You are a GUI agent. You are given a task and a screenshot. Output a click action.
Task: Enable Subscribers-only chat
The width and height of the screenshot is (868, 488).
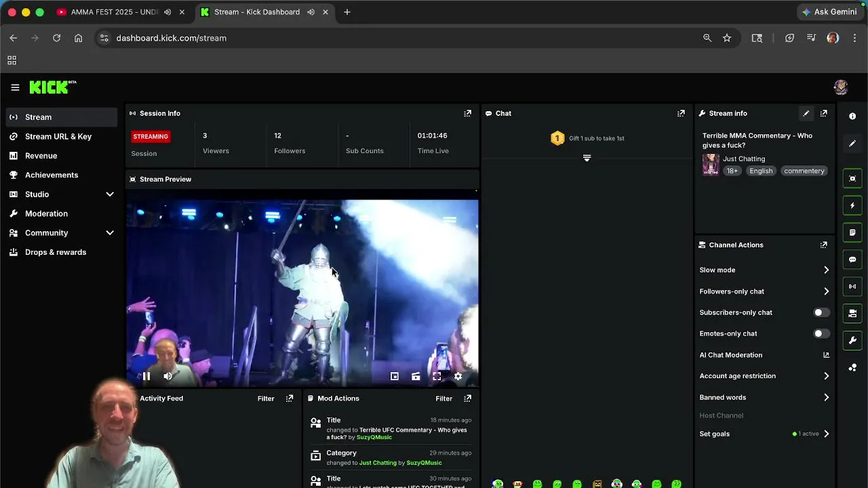click(x=821, y=312)
